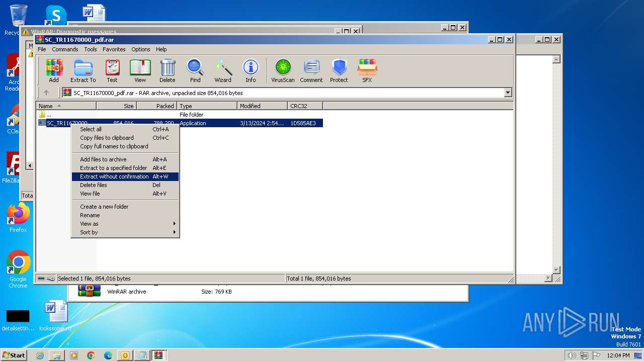Click left scroll arrow in Diagnostic messages window

(30, 165)
